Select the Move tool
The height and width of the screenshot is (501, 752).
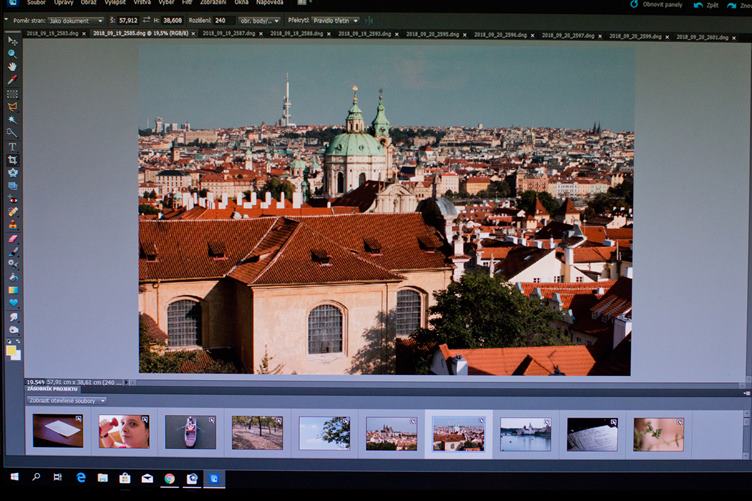(x=12, y=41)
